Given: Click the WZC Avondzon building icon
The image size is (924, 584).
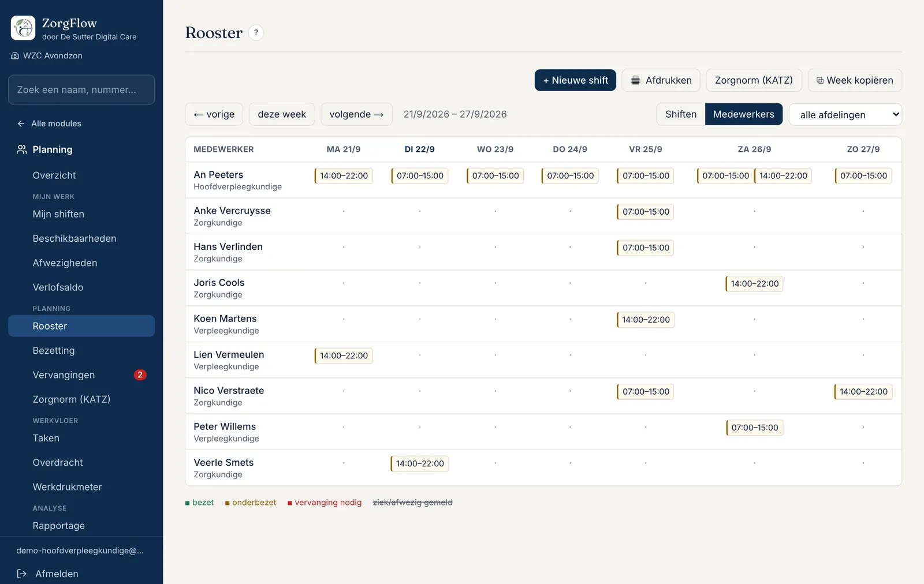Looking at the screenshot, I should tap(15, 56).
